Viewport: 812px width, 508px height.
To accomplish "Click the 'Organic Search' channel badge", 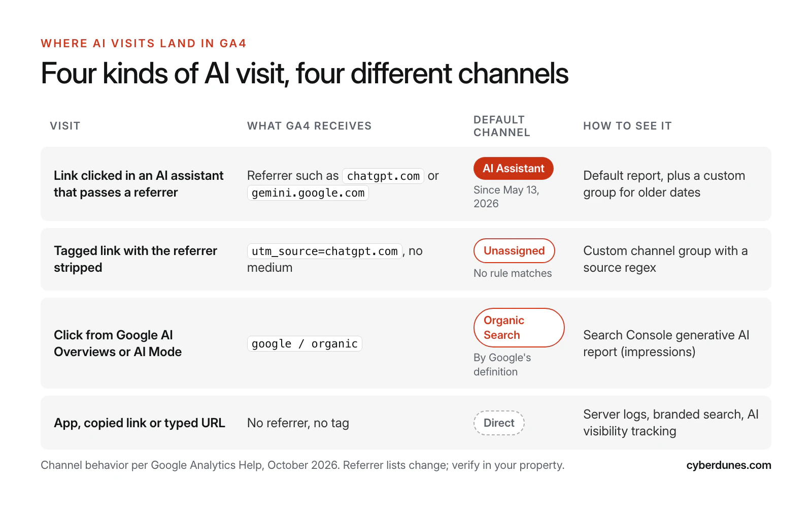I will (x=519, y=328).
